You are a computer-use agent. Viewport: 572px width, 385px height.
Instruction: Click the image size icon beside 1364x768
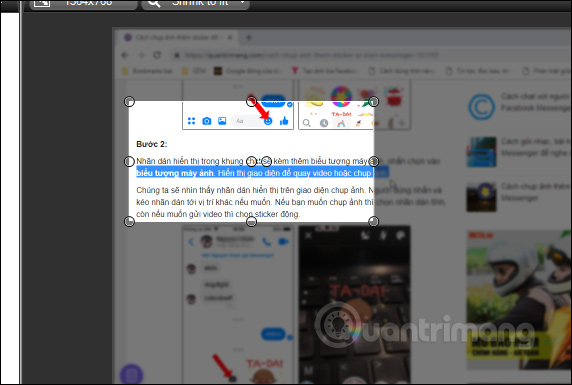(42, 3)
